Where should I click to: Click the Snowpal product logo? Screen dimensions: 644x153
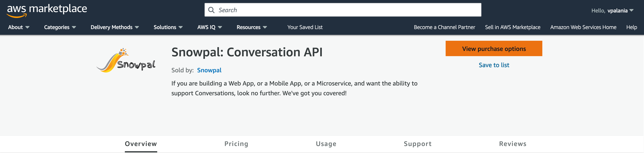[x=126, y=60]
